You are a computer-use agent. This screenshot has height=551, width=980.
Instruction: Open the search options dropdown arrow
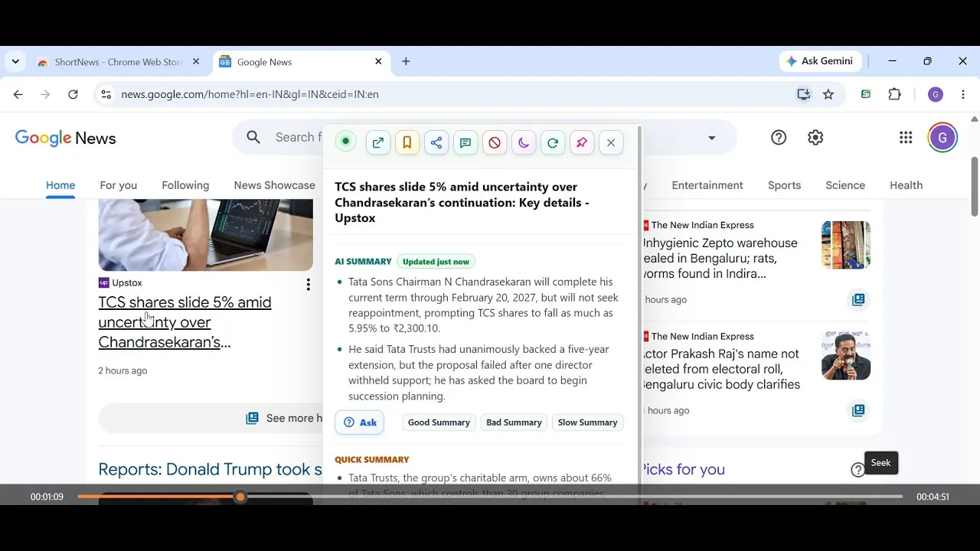click(712, 138)
